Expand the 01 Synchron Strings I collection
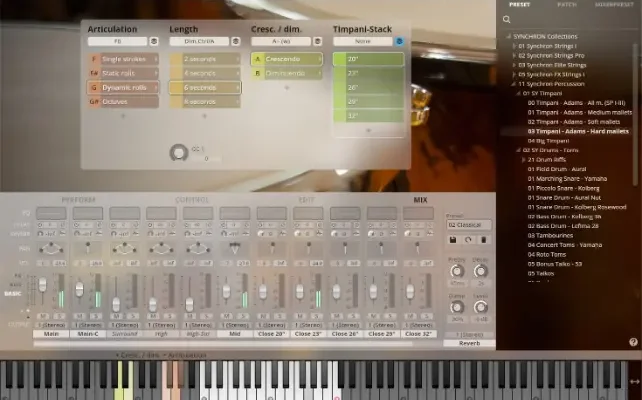 coord(514,46)
